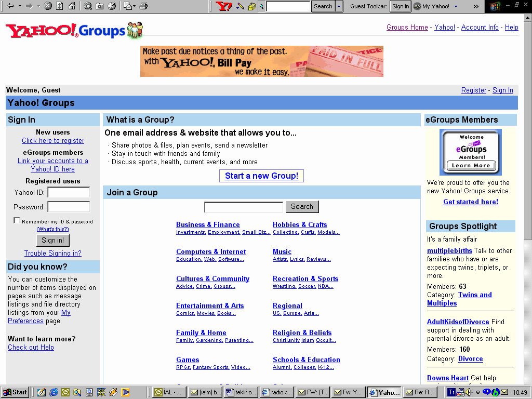The height and width of the screenshot is (399, 532).
Task: Open the 'Games' category link
Action: click(188, 360)
